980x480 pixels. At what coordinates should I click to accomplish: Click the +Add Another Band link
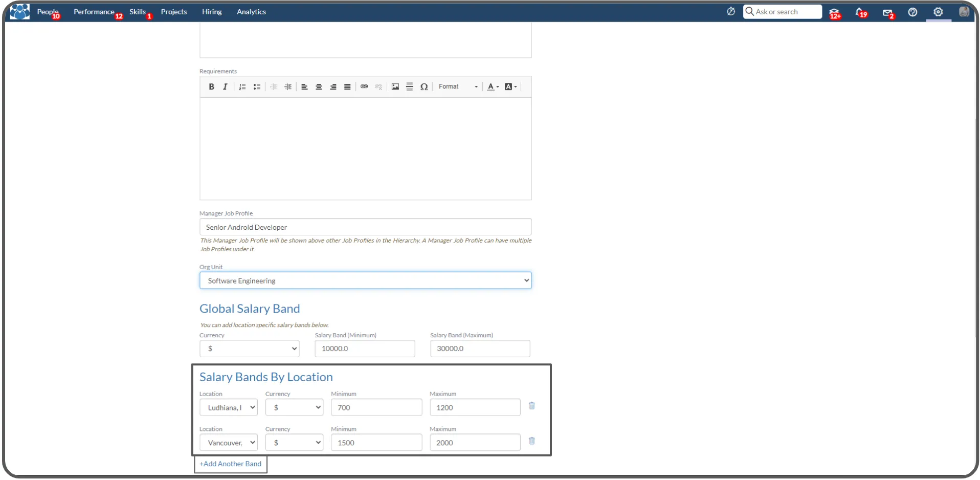coord(231,464)
